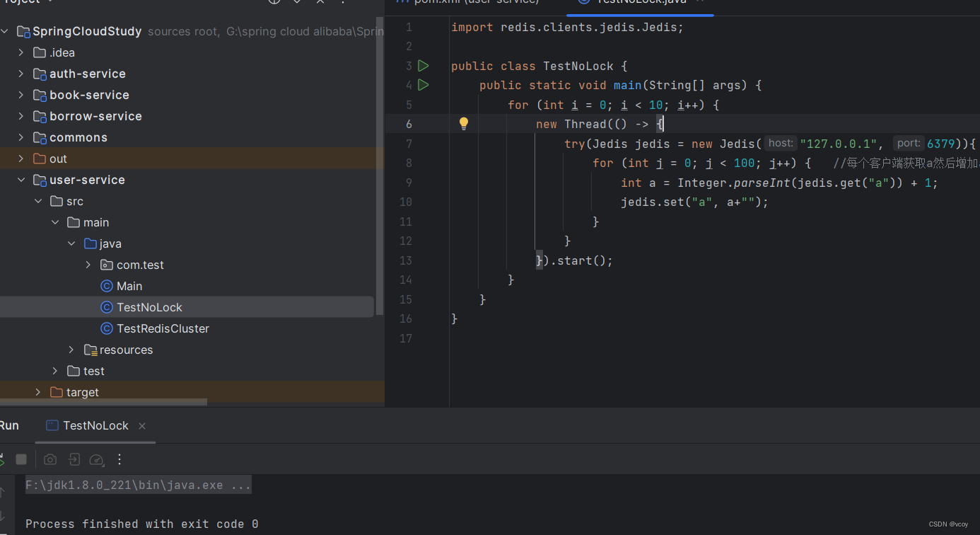Image resolution: width=980 pixels, height=535 pixels.
Task: Expand the target folder chevron
Action: point(38,392)
